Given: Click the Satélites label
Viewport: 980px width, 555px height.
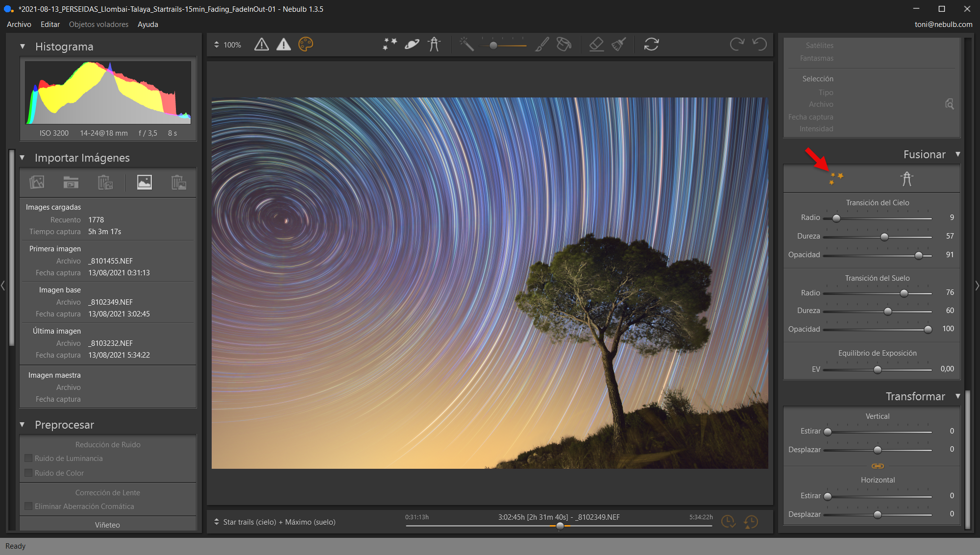Looking at the screenshot, I should (819, 45).
